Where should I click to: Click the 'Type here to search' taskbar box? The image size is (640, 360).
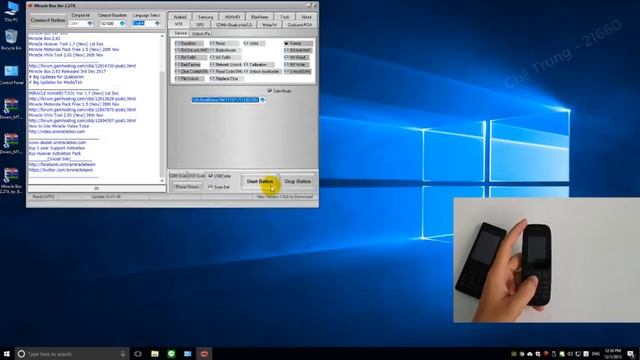point(72,353)
